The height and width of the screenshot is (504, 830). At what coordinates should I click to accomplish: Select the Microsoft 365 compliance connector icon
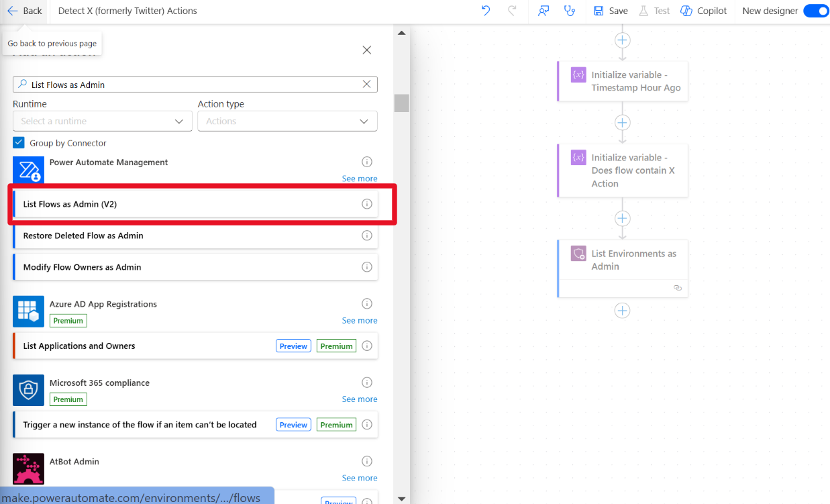28,390
